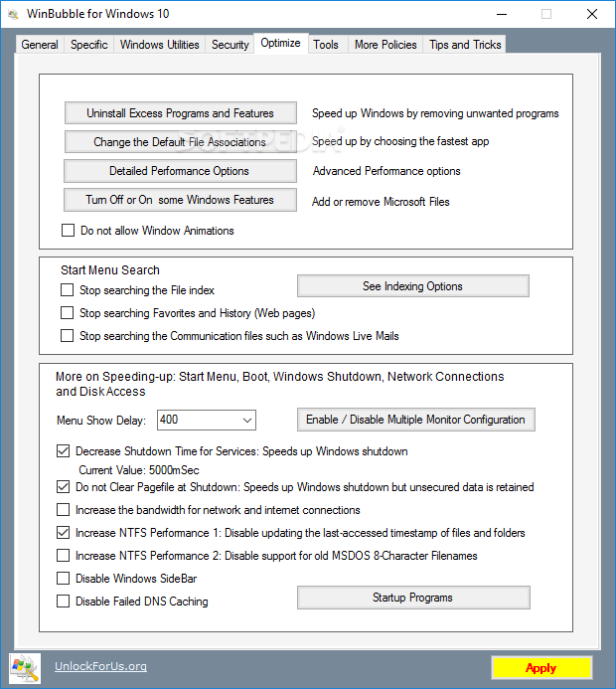Enable Disable Windows SideBar checkbox
The width and height of the screenshot is (616, 689).
click(64, 579)
